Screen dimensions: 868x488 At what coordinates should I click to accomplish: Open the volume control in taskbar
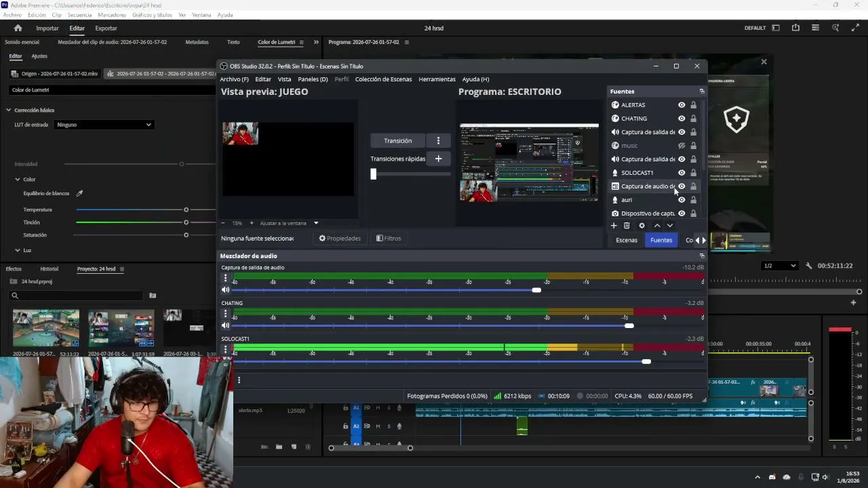(825, 477)
